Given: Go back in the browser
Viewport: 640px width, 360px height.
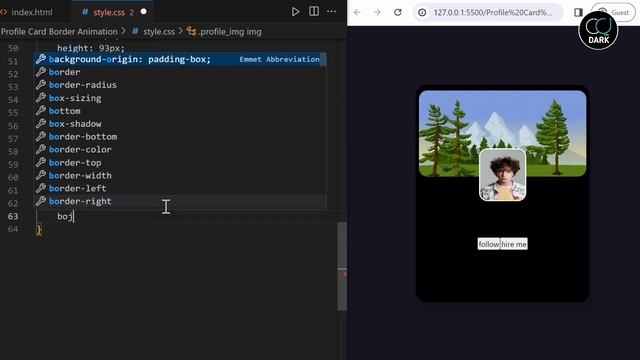Looking at the screenshot, I should click(x=357, y=12).
